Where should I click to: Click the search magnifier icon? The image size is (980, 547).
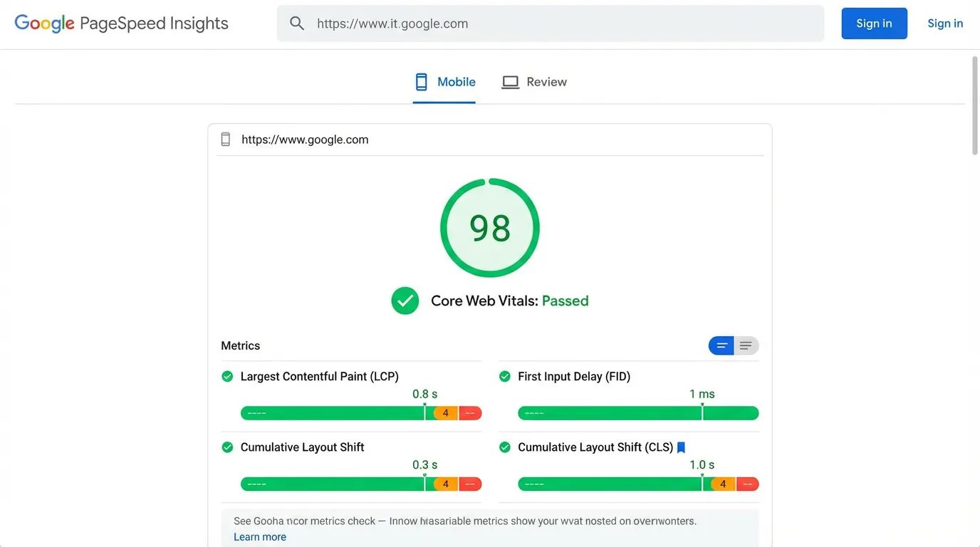pos(297,23)
